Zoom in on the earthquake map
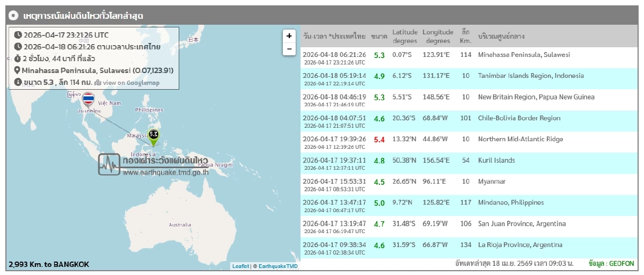 click(x=289, y=36)
